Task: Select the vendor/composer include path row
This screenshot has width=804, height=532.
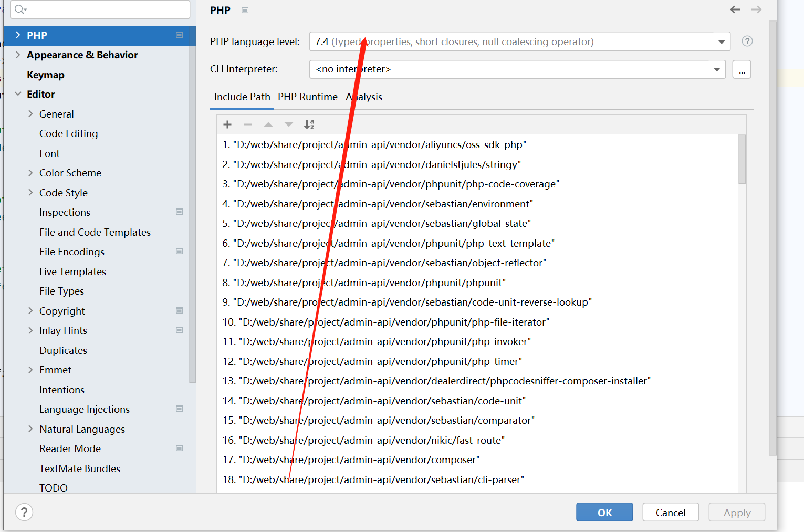Action: (x=477, y=460)
